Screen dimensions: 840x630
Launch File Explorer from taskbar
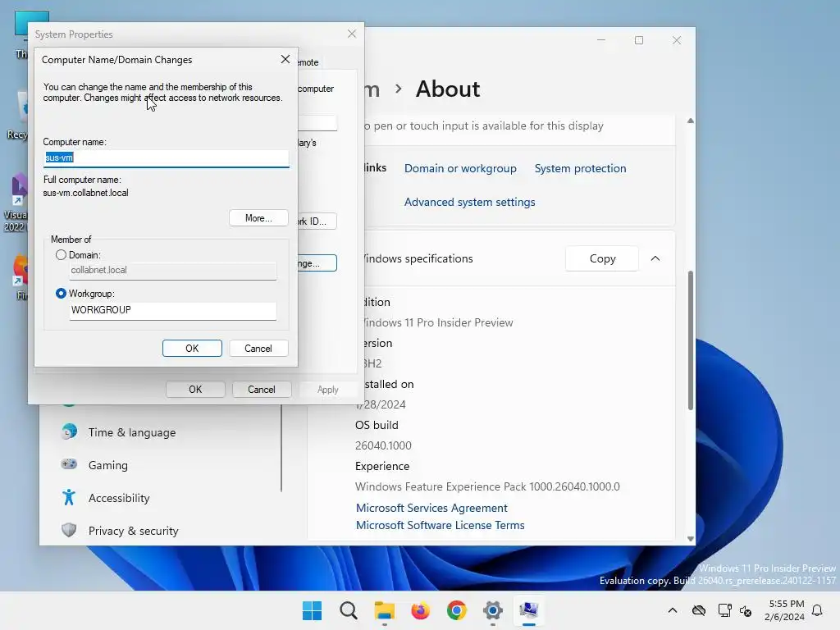click(384, 610)
